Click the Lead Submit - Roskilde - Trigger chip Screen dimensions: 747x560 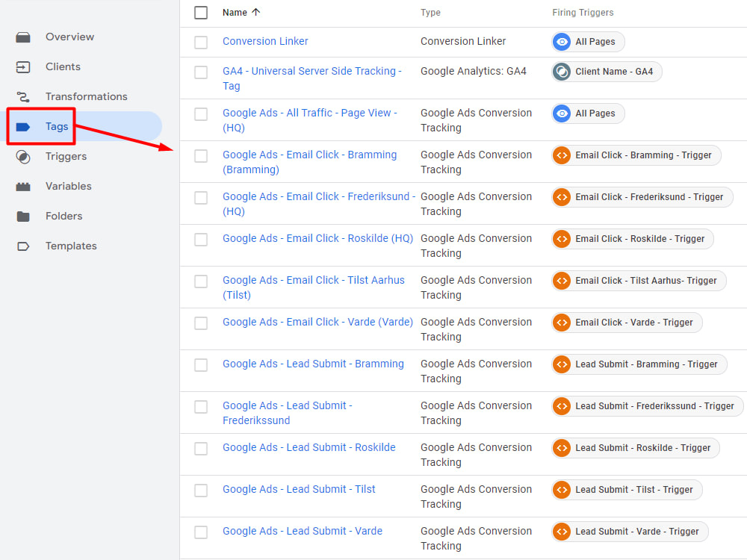click(635, 448)
